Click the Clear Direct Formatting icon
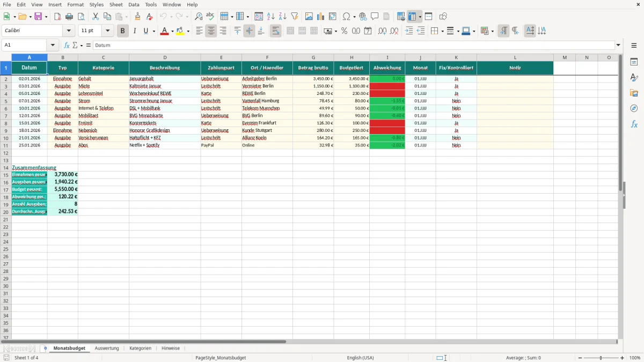Screen dimensions: 644x362 pos(149,17)
